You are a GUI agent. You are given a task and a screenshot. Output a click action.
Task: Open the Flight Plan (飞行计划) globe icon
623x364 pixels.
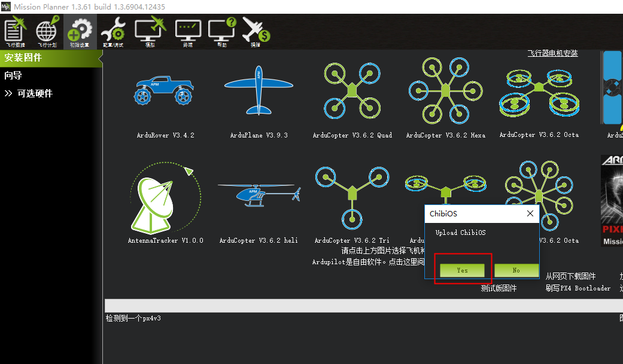click(x=47, y=31)
